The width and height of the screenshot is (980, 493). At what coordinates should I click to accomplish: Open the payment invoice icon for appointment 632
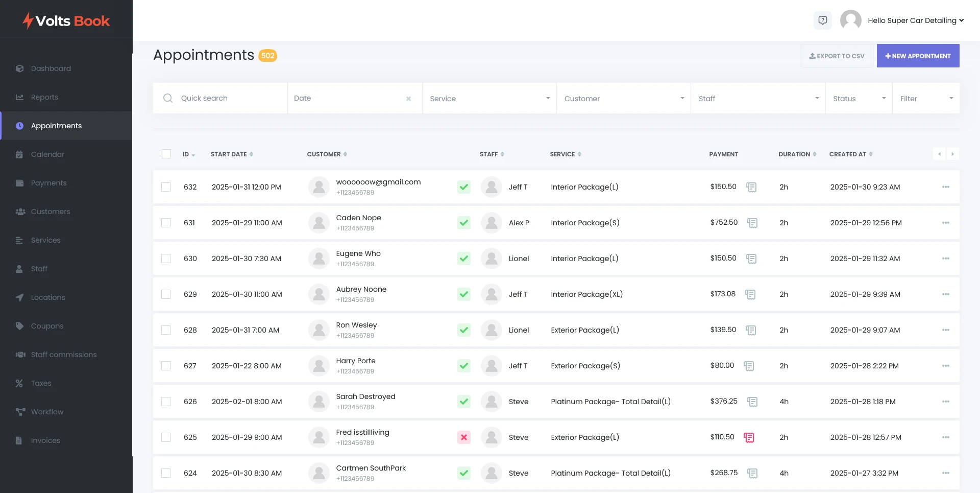(751, 187)
